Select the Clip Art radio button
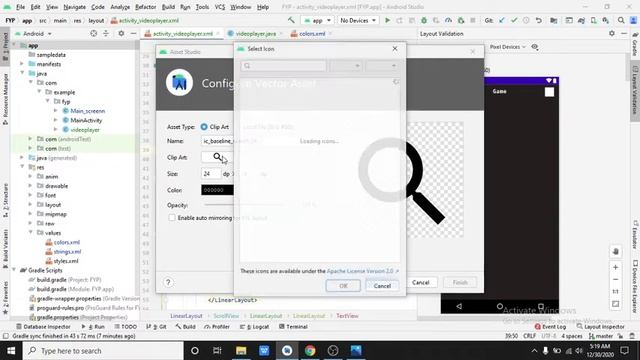Viewport: 640px width, 360px height. pos(204,127)
